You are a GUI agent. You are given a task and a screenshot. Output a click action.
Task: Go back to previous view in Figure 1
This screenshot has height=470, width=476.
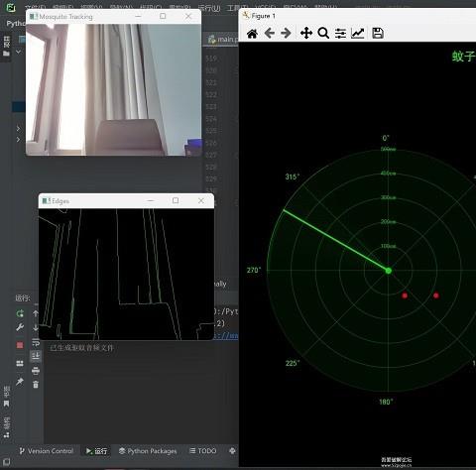tap(270, 34)
